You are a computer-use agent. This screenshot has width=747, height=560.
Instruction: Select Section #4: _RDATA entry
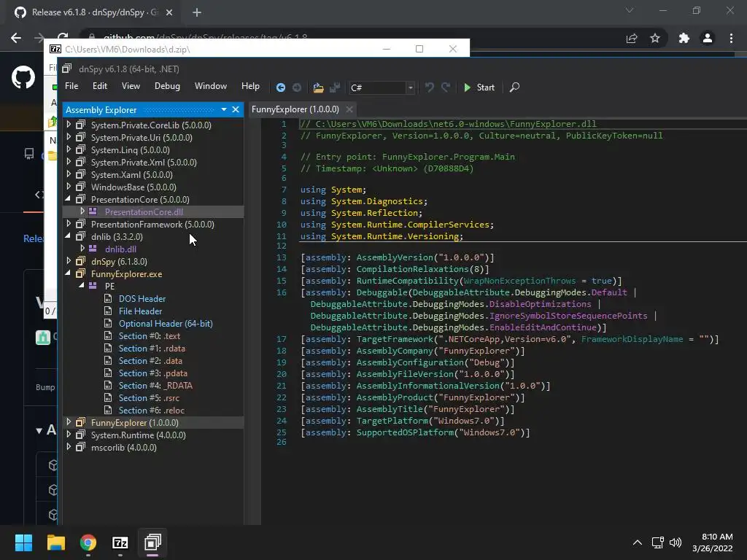pyautogui.click(x=155, y=385)
